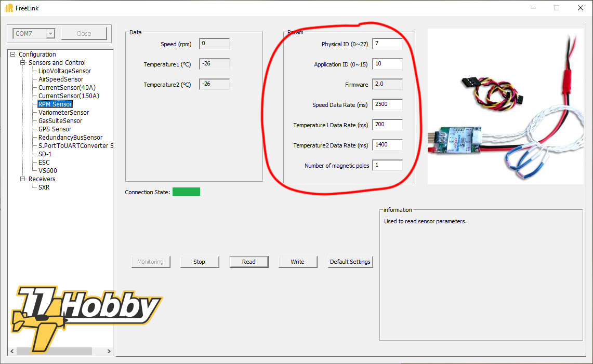This screenshot has height=364, width=593.
Task: Click the Number of magnetic poles field
Action: [387, 165]
